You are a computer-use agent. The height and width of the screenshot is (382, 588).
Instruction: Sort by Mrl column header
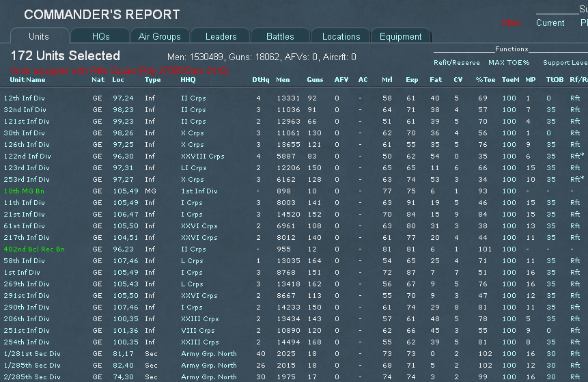387,79
